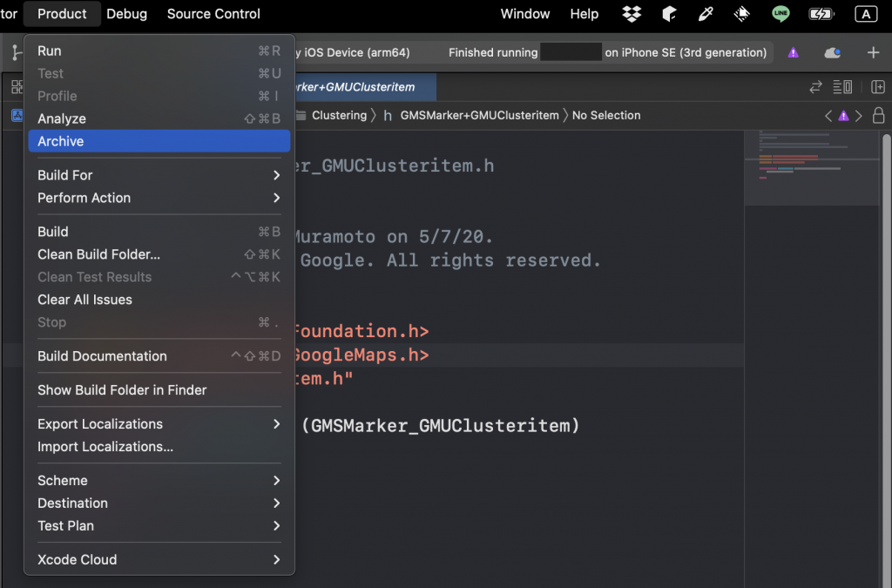
Task: Click the purple warning icon in the toolbar
Action: [793, 53]
